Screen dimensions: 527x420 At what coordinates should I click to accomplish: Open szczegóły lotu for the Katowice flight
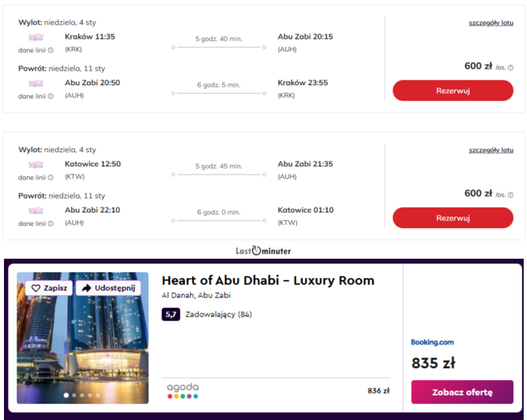(x=491, y=150)
